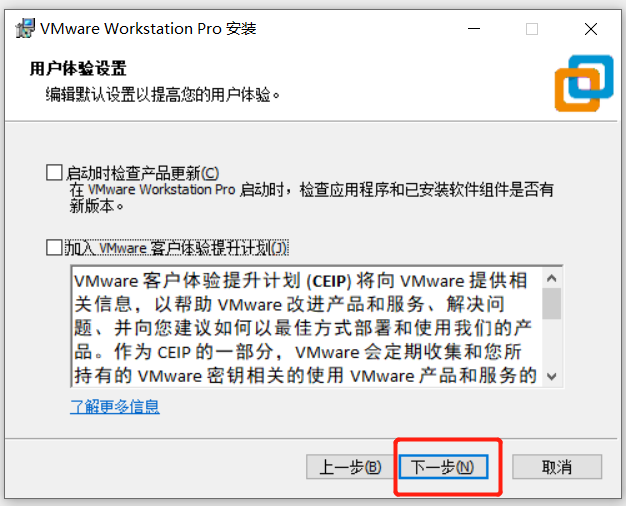Continue with 下一步(N) button
Viewport: 626px width, 506px height.
click(444, 466)
